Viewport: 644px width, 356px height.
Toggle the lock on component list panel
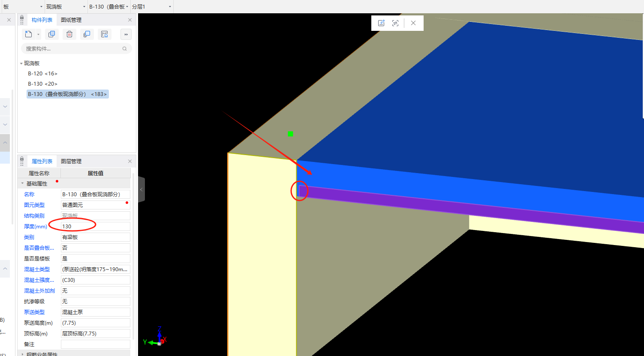(x=22, y=18)
